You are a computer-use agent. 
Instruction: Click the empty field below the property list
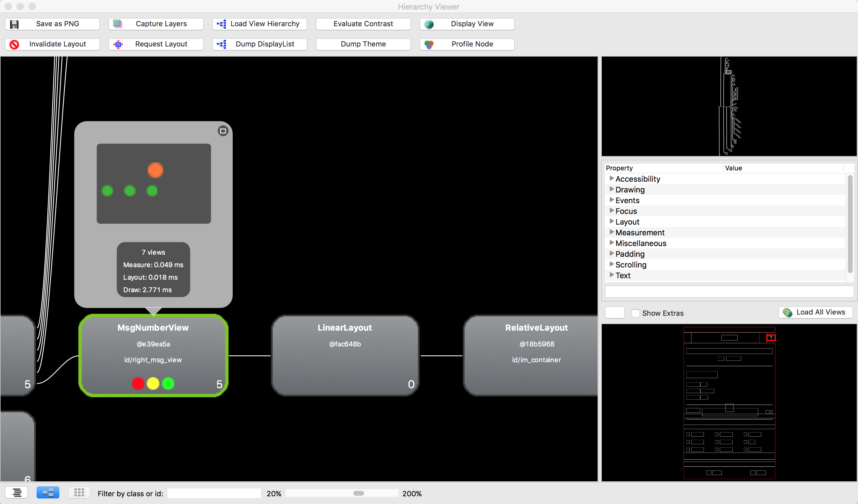point(729,292)
